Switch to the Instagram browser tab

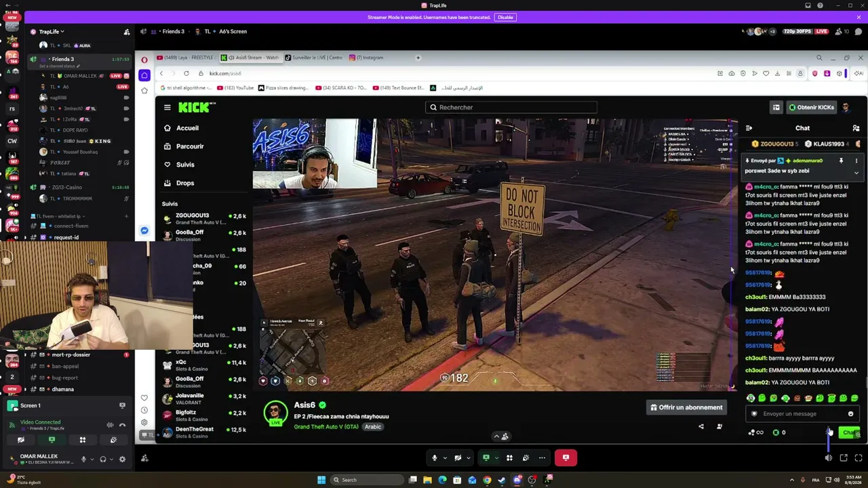coord(367,58)
